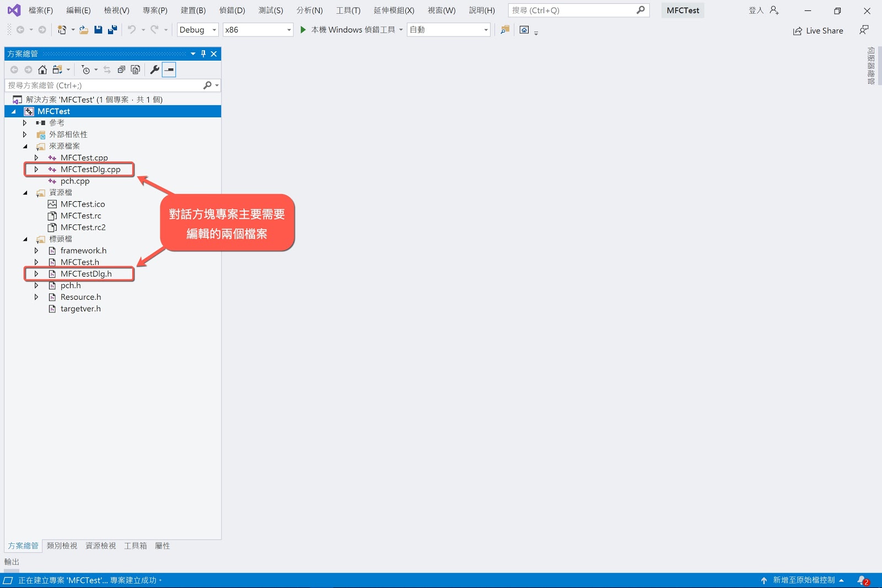Open Properties with the wrench icon
The width and height of the screenshot is (882, 588).
click(155, 69)
